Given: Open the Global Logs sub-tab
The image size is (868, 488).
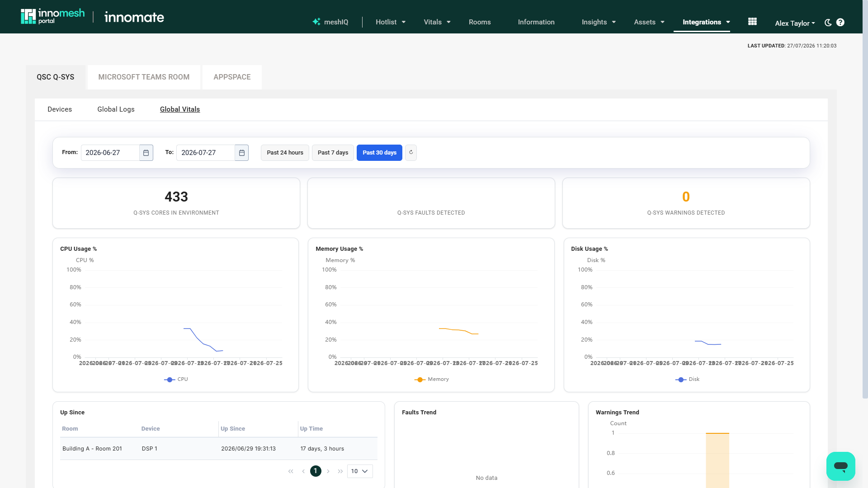Looking at the screenshot, I should pos(116,109).
